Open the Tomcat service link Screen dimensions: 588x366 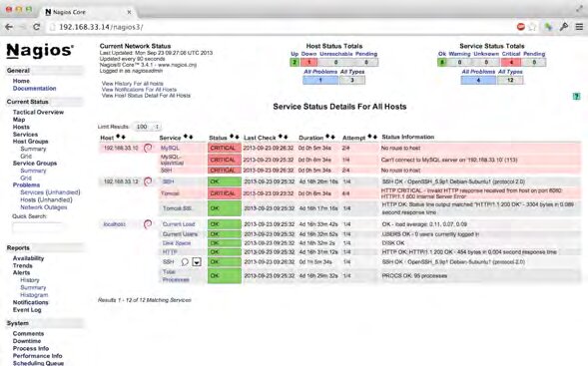tap(170, 193)
